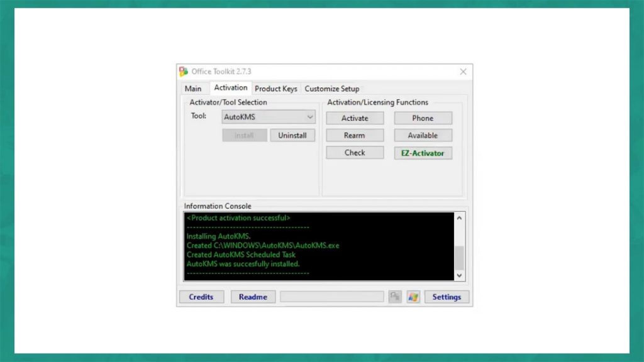This screenshot has width=644, height=362.
Task: Select the Activation tab
Action: (230, 87)
